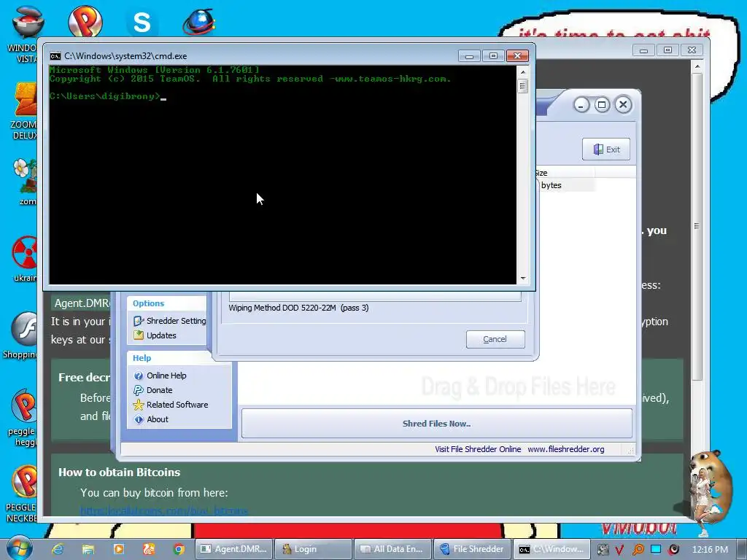
Task: Click the Shredder Settings icon
Action: click(139, 321)
